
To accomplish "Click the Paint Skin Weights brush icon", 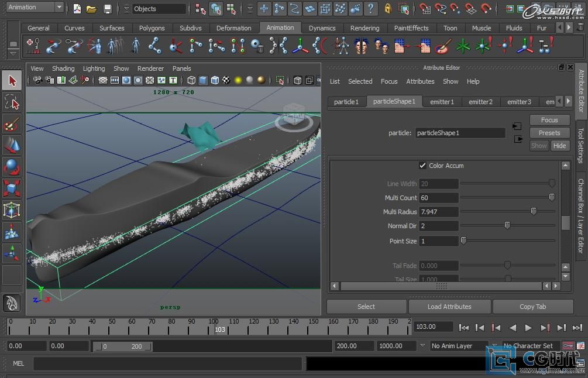I will click(x=443, y=46).
